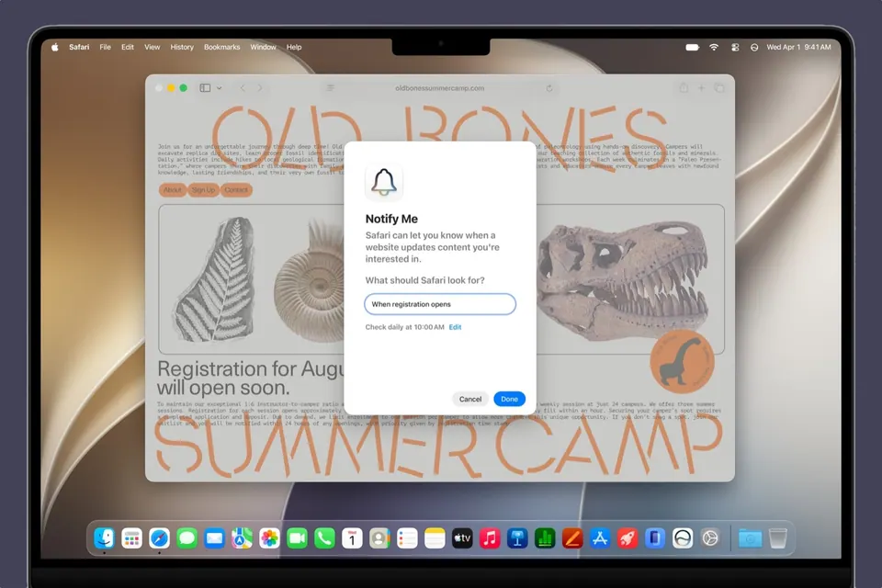Click the Share button in Safari toolbar

684,88
